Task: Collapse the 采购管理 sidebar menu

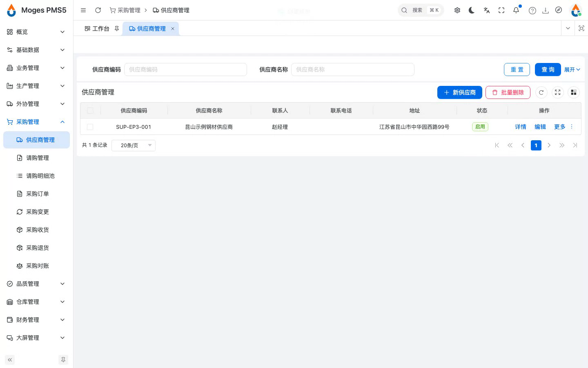Action: click(36, 122)
